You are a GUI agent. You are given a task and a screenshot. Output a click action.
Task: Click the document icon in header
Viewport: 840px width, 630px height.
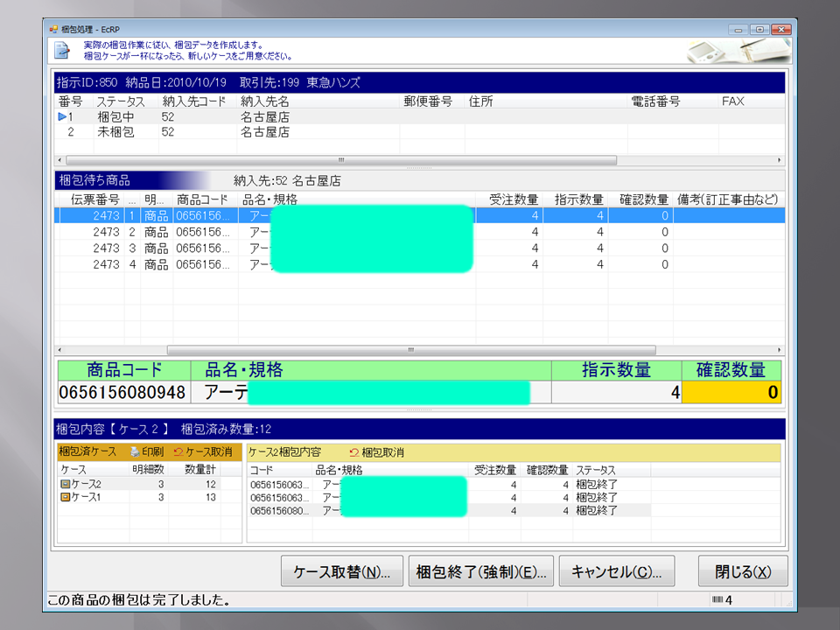[62, 49]
